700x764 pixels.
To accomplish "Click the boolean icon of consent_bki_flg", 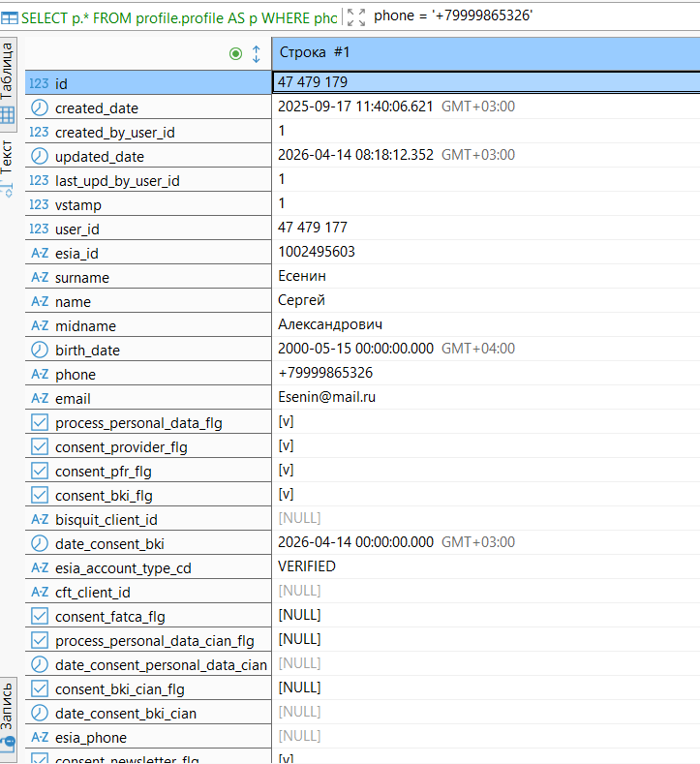I will 40,495.
